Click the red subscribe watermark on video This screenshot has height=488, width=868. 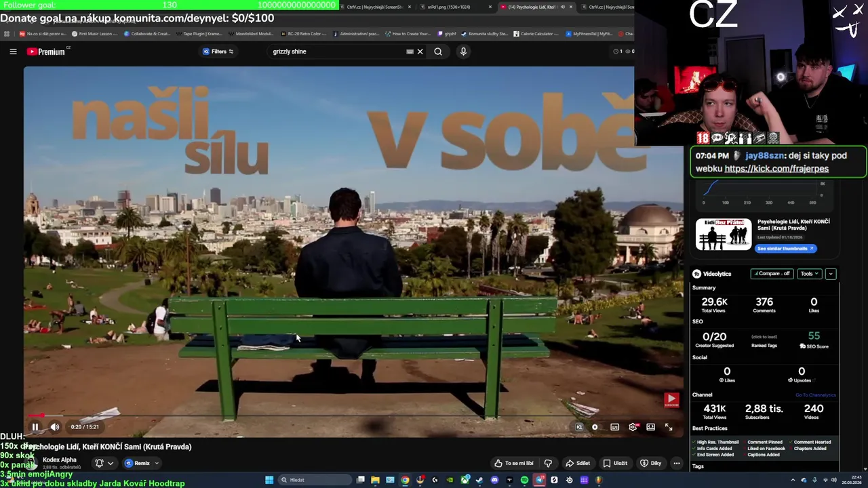click(671, 400)
